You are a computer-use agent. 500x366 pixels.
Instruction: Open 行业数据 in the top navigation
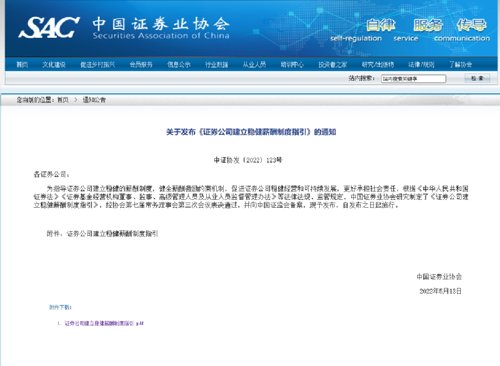[217, 65]
